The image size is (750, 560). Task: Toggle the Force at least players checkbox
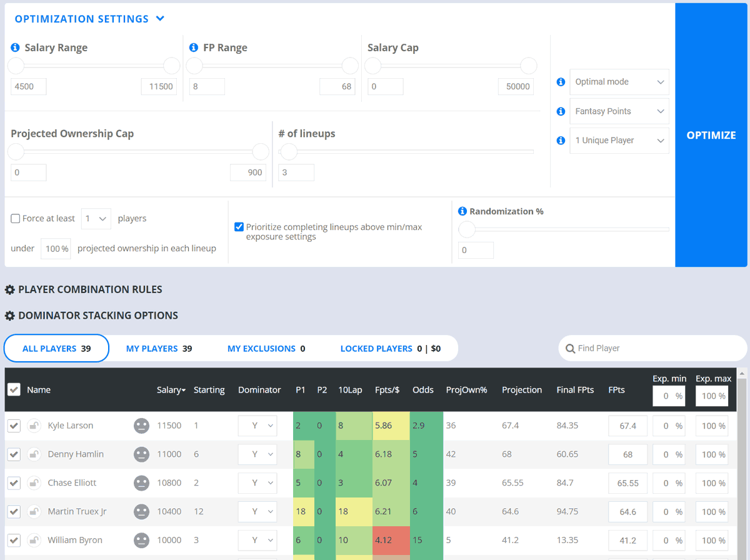pos(16,219)
